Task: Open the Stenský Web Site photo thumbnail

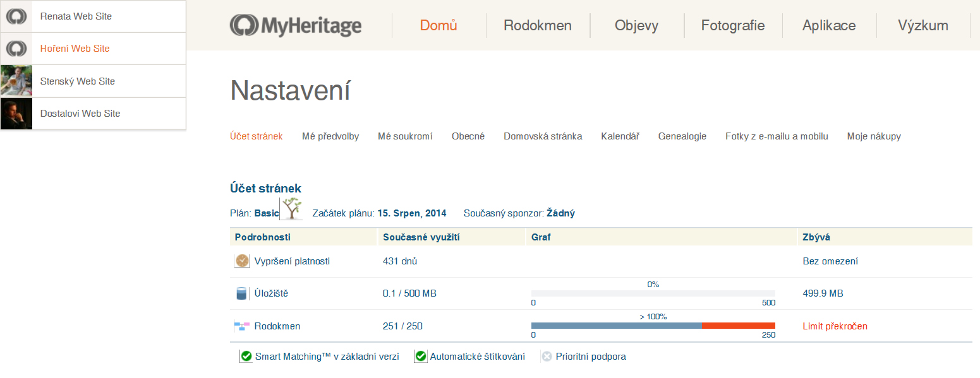Action: [x=16, y=81]
